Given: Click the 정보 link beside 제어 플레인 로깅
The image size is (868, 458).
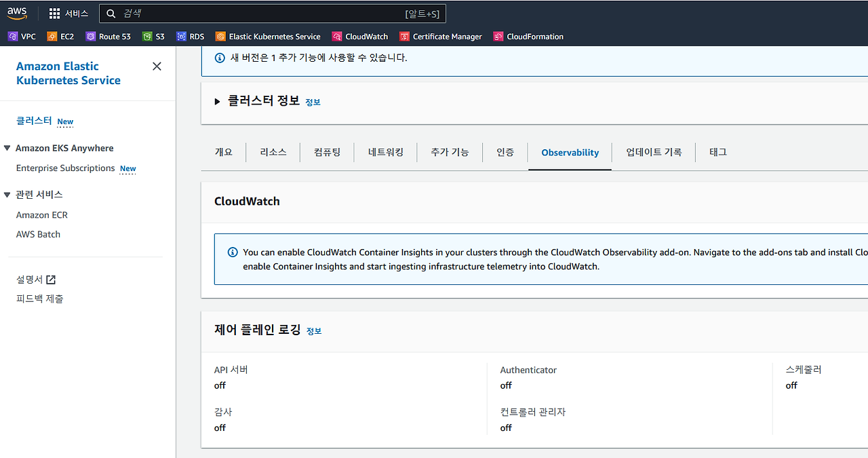Looking at the screenshot, I should (314, 331).
